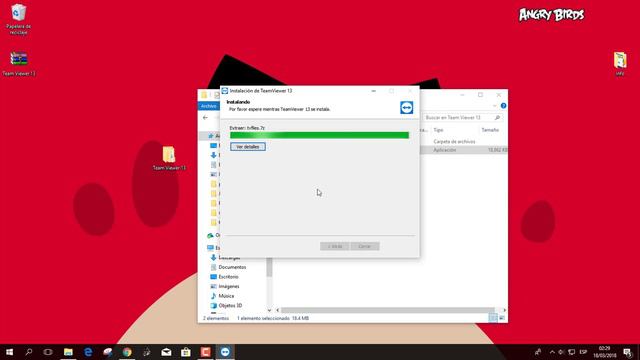Open Imágenes in the navigation pane
Viewport: 640px width, 360px height.
[x=229, y=286]
